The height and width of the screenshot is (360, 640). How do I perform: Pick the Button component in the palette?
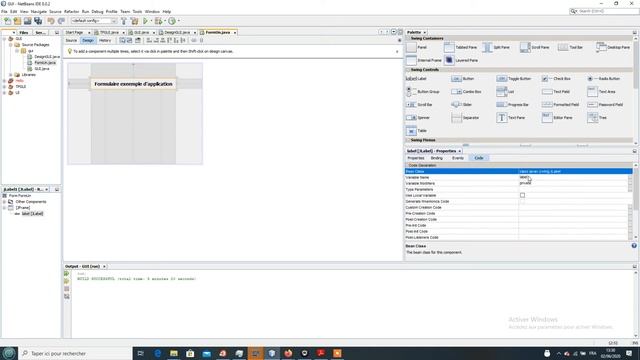(x=463, y=78)
